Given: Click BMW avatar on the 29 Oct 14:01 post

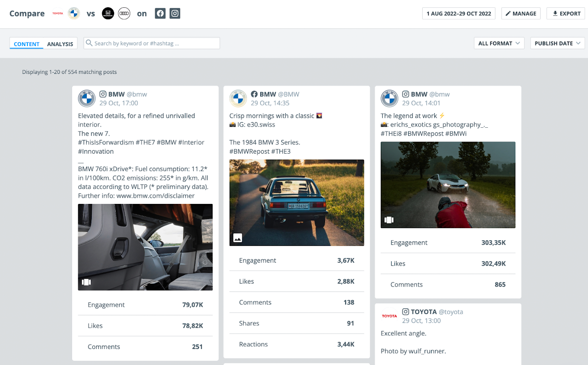Looking at the screenshot, I should (389, 99).
